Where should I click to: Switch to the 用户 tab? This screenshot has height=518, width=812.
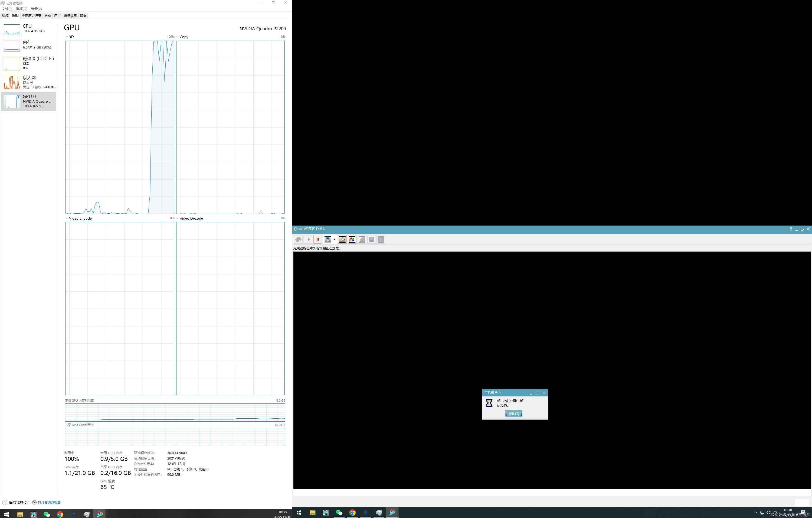57,16
